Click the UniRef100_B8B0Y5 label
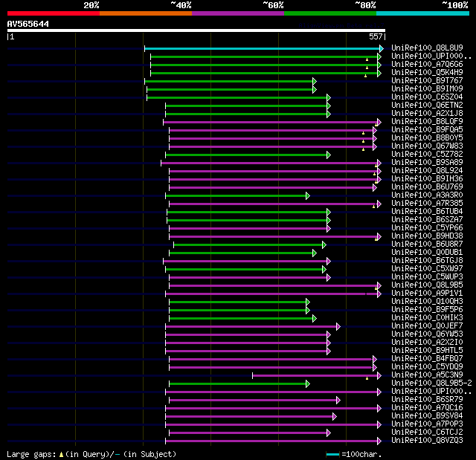Image resolution: width=476 pixels, height=460 pixels. pos(427,138)
